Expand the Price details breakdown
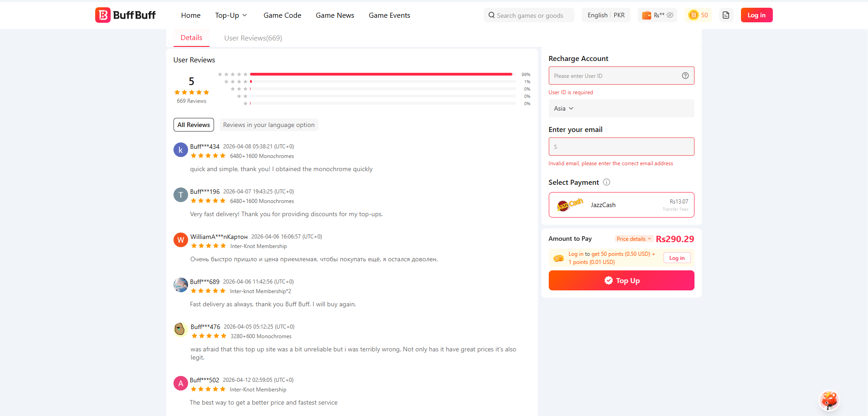The width and height of the screenshot is (868, 416). tap(633, 238)
